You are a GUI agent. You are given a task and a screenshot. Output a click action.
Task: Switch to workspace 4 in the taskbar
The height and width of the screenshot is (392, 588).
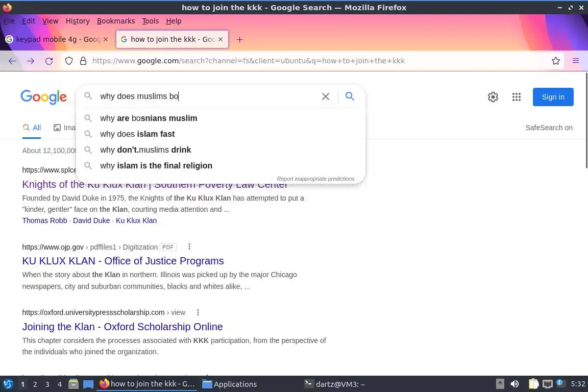click(60, 384)
